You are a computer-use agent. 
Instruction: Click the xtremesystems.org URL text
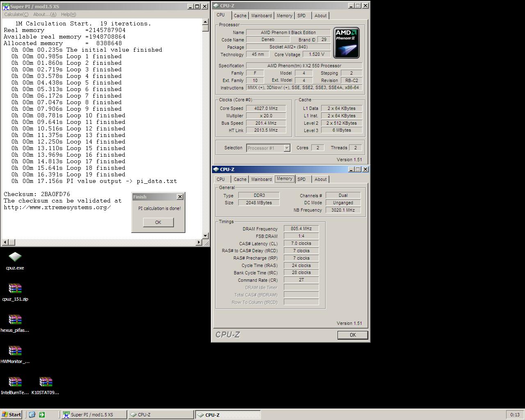[x=57, y=208]
